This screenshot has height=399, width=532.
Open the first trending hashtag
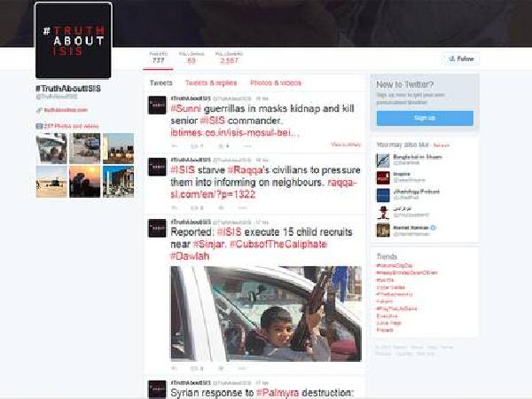pos(395,266)
